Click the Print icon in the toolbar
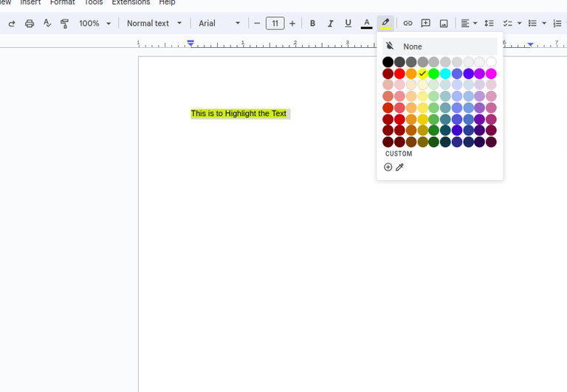Viewport: 567px width, 392px height. click(x=30, y=24)
